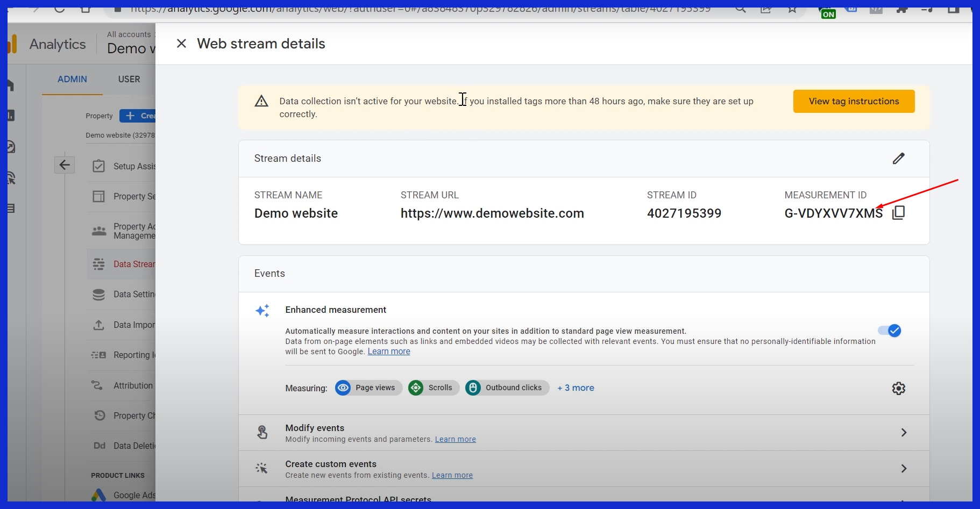Viewport: 980px width, 509px height.
Task: Click the Modify events touch icon
Action: click(262, 433)
